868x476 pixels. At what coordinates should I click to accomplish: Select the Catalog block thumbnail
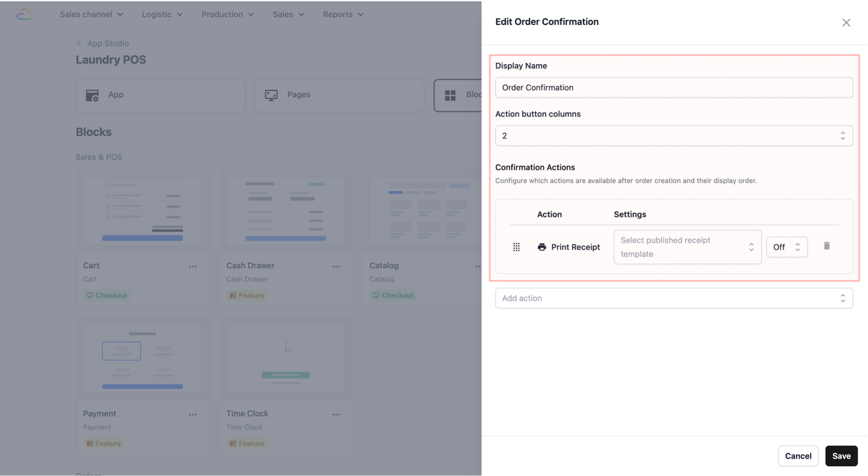click(x=425, y=211)
